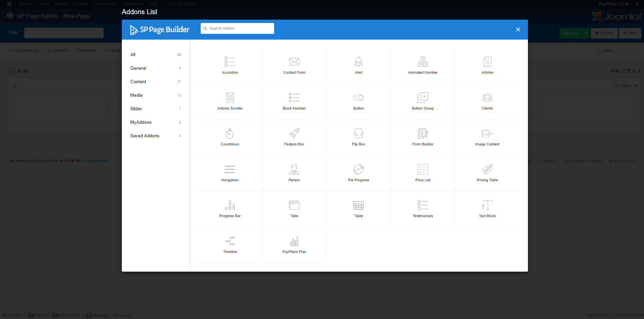The height and width of the screenshot is (319, 644).
Task: Click the Close button in toolbar
Action: click(630, 33)
